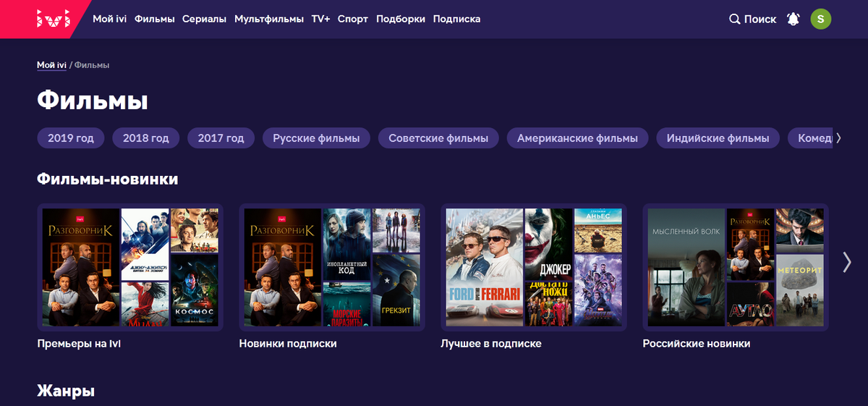
Task: Open the TV+ section
Action: (320, 19)
